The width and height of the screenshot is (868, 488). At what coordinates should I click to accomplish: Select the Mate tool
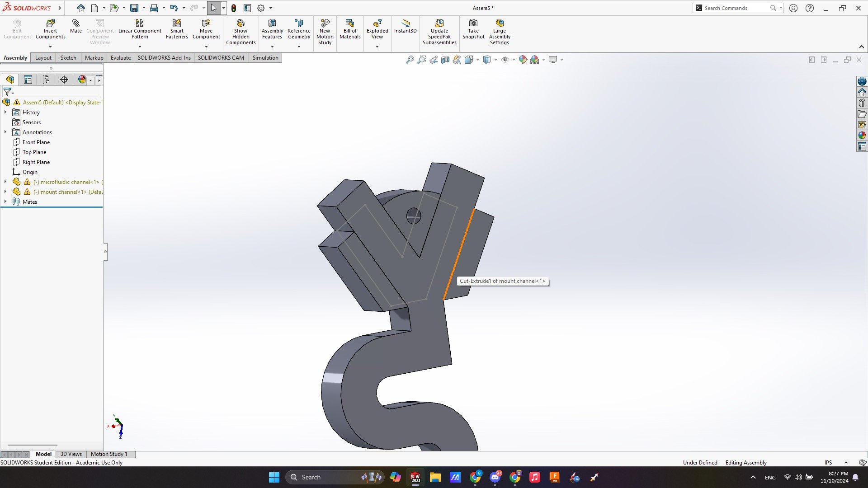point(75,23)
